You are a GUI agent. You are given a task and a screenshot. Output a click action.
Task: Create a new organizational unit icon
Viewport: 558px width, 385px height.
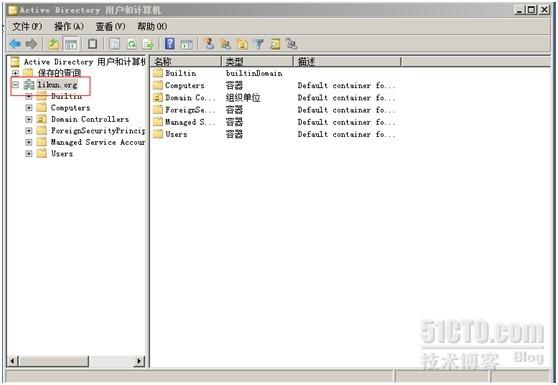242,44
